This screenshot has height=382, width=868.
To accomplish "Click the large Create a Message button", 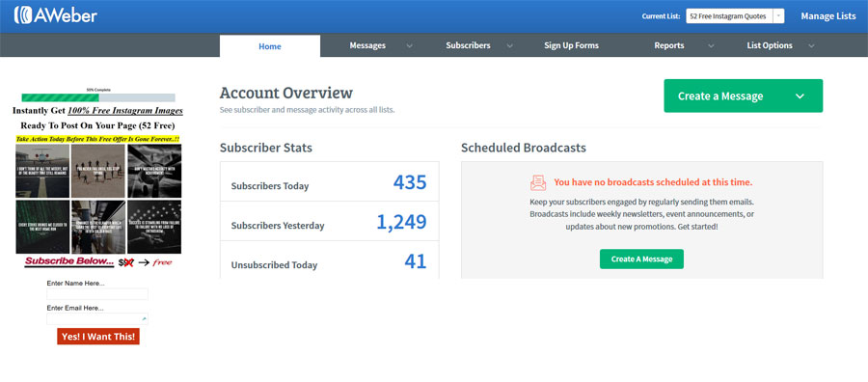I will click(743, 95).
